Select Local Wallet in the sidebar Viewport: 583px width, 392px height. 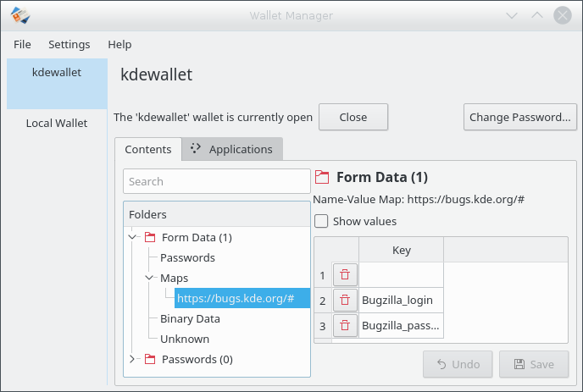57,123
